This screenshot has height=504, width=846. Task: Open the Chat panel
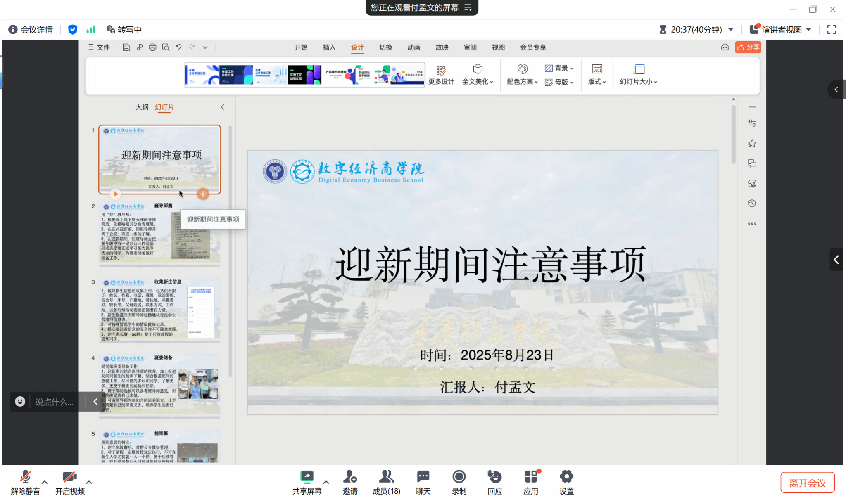pyautogui.click(x=423, y=477)
